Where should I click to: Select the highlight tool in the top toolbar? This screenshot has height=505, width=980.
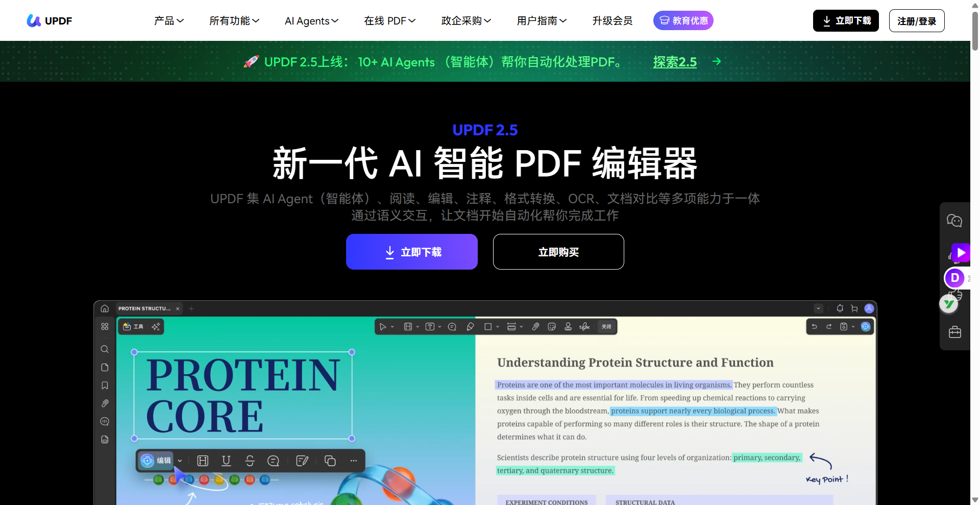pyautogui.click(x=408, y=326)
